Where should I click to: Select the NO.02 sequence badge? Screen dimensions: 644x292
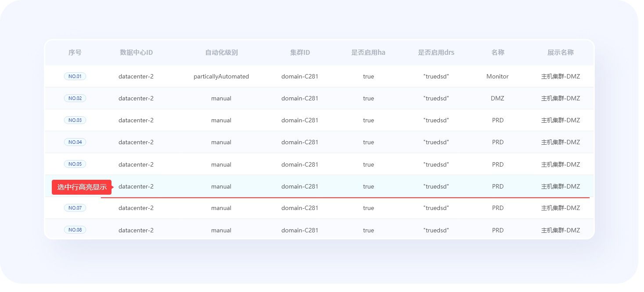pos(75,98)
